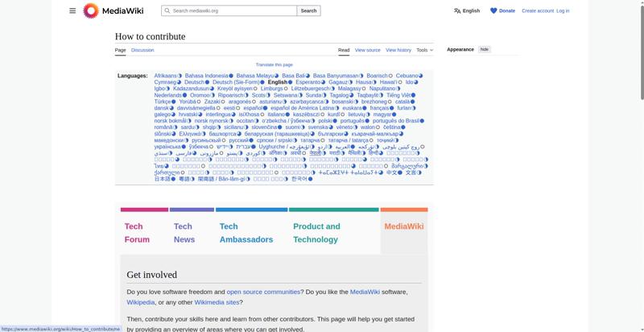Click the MediaWiki sunflower logo

tap(91, 10)
